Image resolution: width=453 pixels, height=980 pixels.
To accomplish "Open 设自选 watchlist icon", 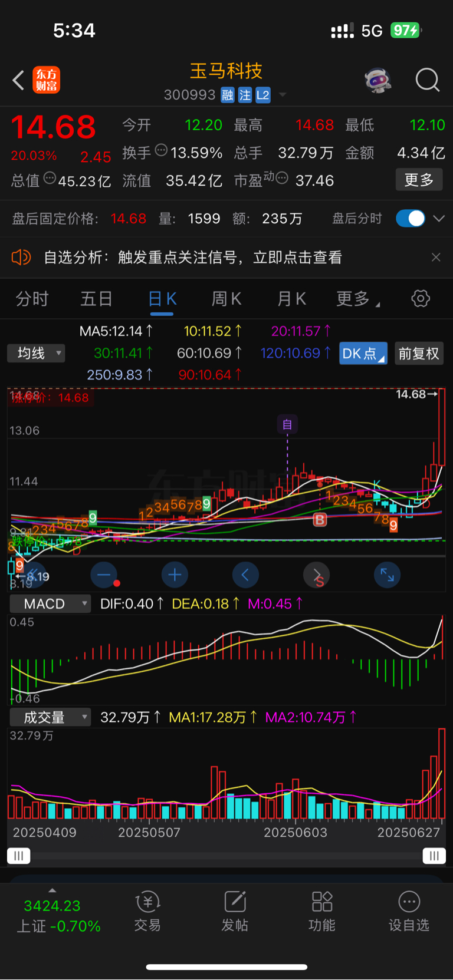I will [409, 911].
